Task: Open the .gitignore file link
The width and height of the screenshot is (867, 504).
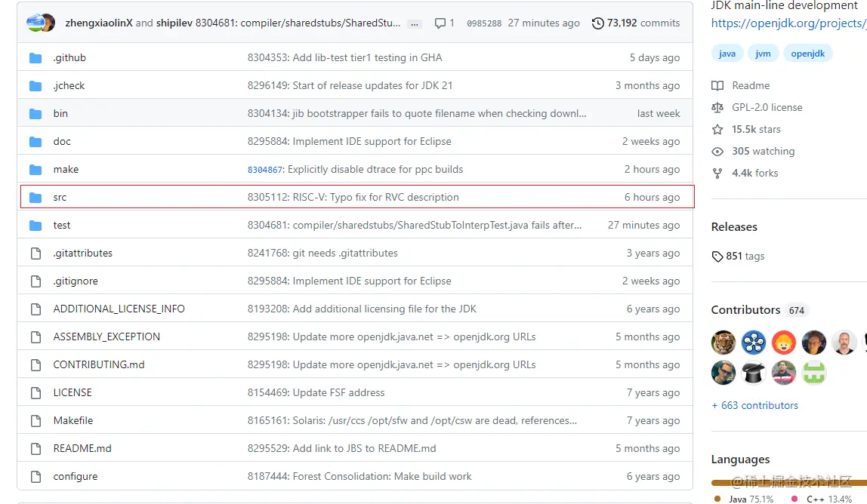Action: tap(76, 281)
